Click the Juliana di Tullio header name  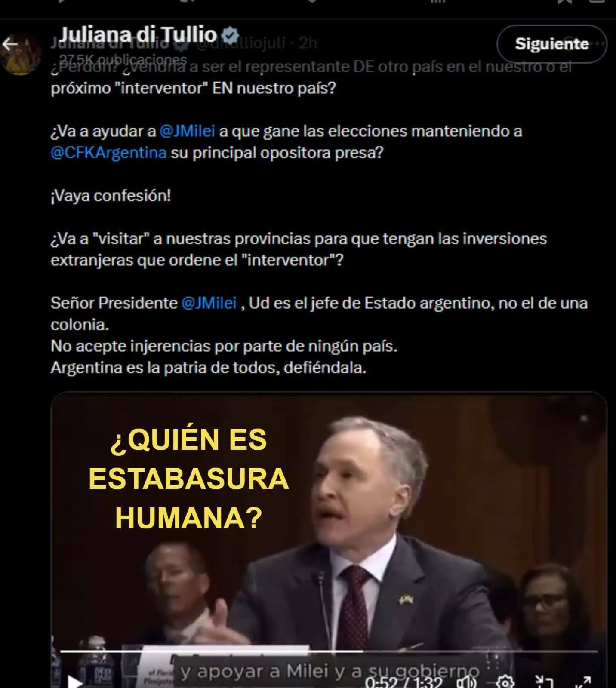click(x=138, y=34)
